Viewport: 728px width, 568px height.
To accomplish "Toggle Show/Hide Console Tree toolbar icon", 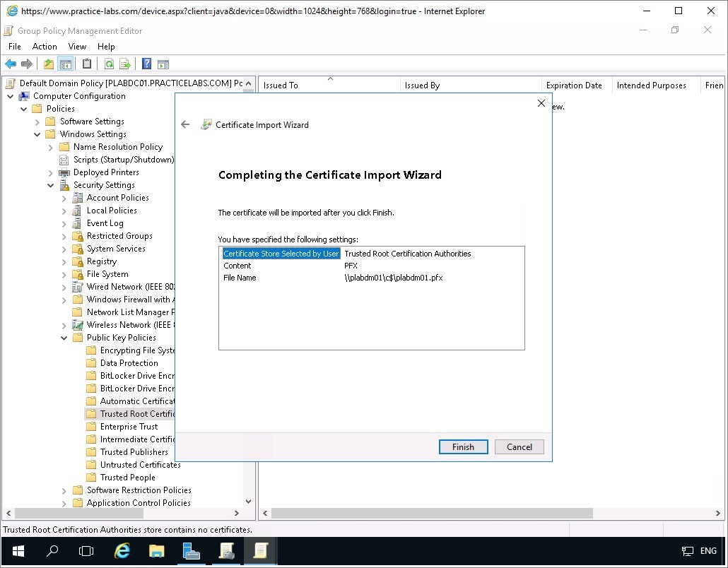I will (x=65, y=64).
